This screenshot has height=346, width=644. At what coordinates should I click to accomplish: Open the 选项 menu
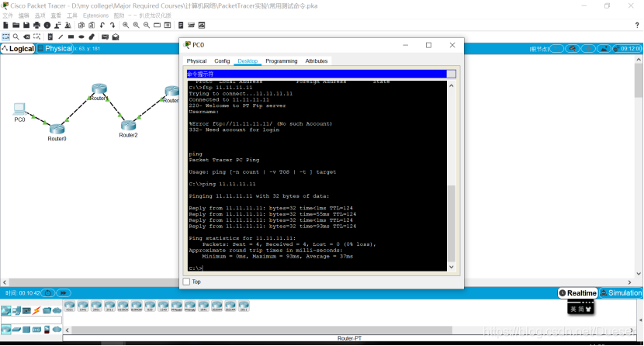click(40, 16)
